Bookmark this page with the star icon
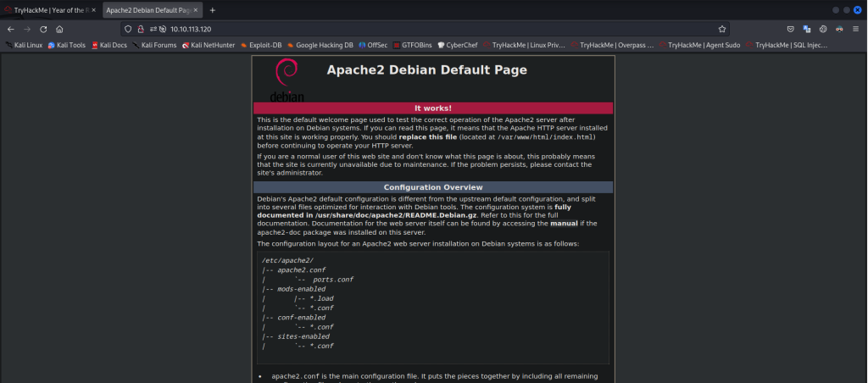The width and height of the screenshot is (868, 383). (x=722, y=28)
